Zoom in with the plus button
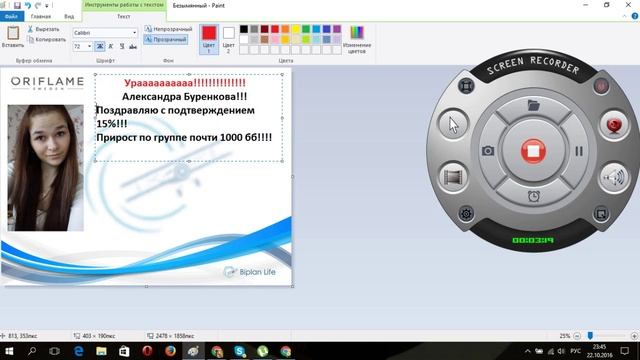The image size is (640, 360). pos(634,336)
